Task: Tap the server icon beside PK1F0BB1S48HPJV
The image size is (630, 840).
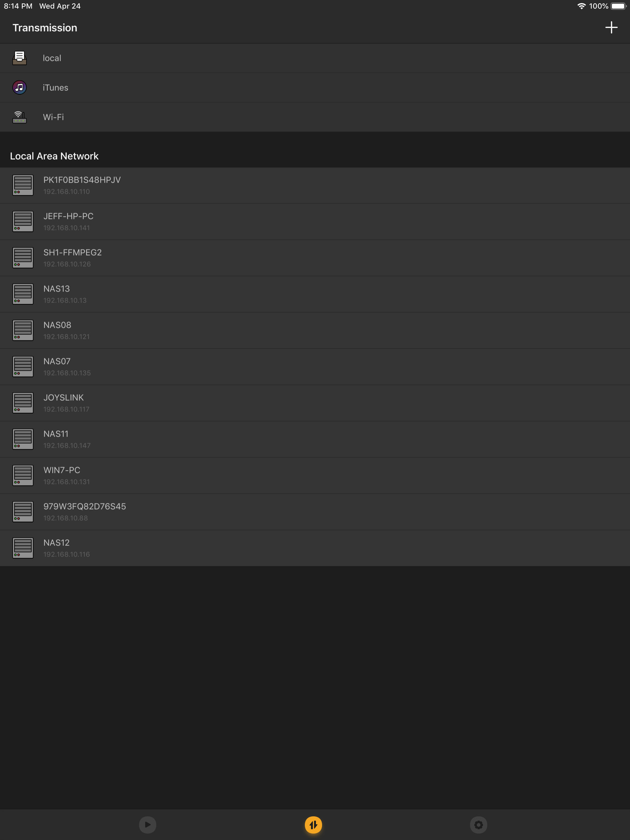Action: pos(23,185)
